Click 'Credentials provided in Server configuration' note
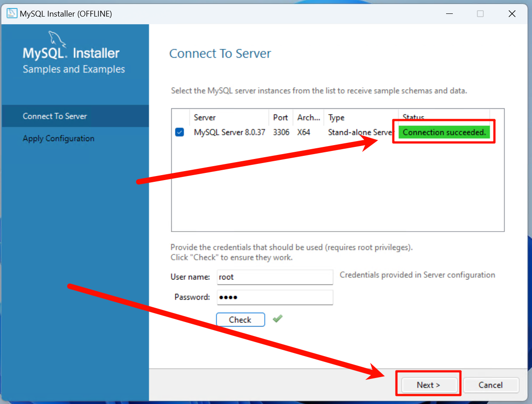Screen dimensions: 532x404 click(x=417, y=275)
